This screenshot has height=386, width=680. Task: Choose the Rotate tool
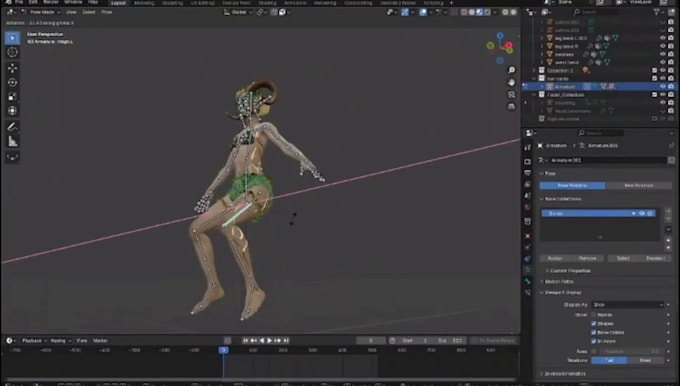coord(12,82)
